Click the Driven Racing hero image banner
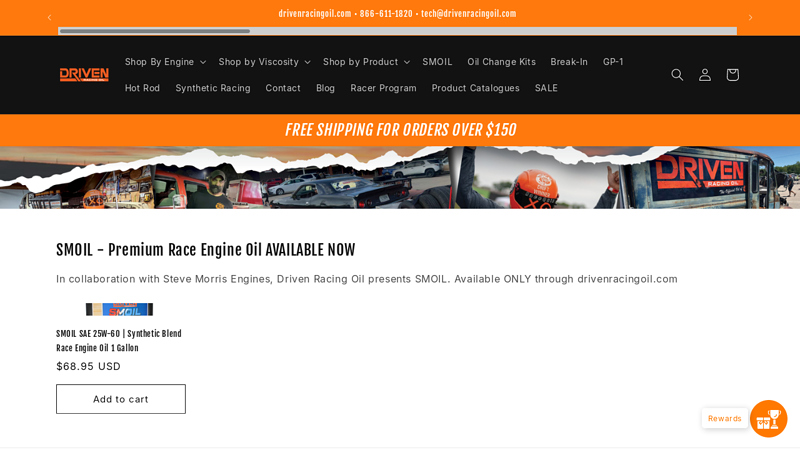 [400, 178]
